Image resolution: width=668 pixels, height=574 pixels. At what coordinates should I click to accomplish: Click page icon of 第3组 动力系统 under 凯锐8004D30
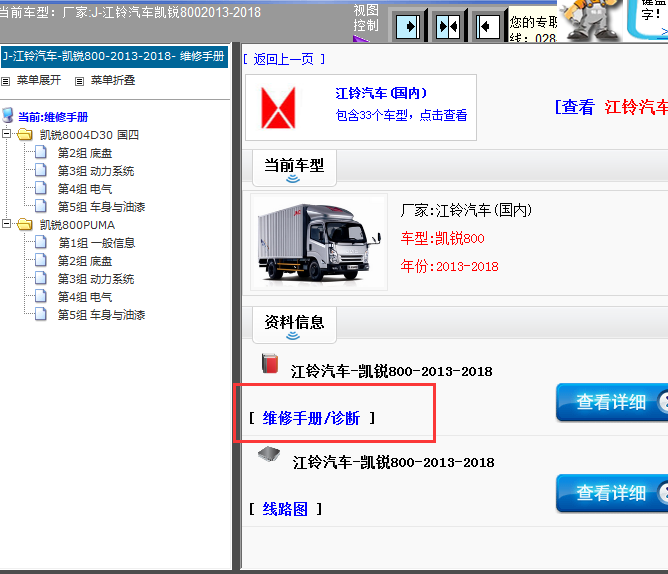[x=40, y=170]
